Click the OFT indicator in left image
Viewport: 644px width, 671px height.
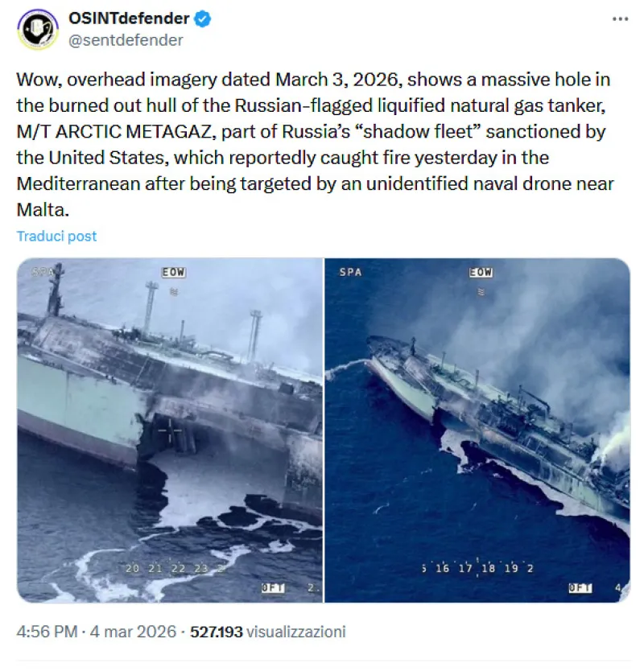pos(273,588)
